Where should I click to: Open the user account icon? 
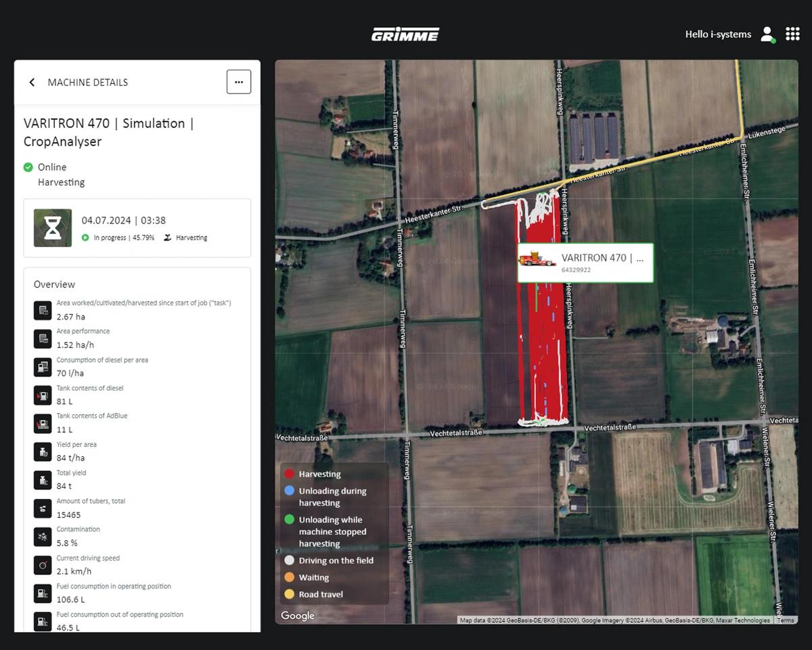(x=767, y=34)
